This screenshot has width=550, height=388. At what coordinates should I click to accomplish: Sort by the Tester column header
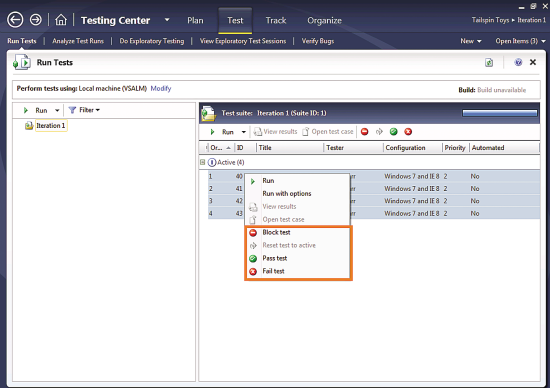[x=354, y=148]
